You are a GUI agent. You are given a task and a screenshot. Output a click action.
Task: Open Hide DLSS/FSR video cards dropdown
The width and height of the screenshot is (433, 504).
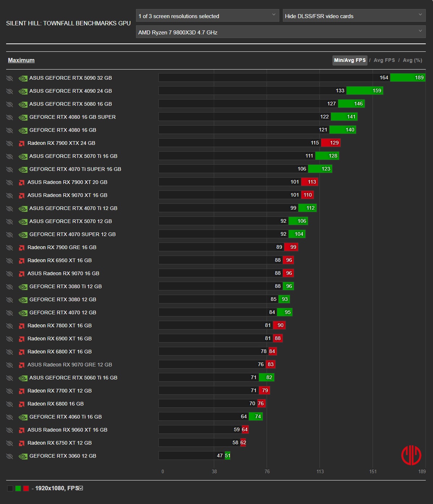point(354,16)
